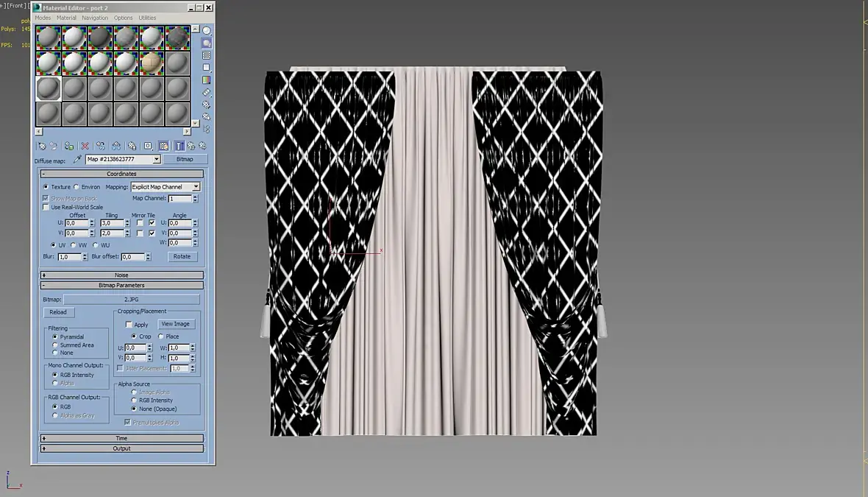Click the 2.JPG bitmap file button
This screenshot has height=497, width=868.
click(x=131, y=300)
